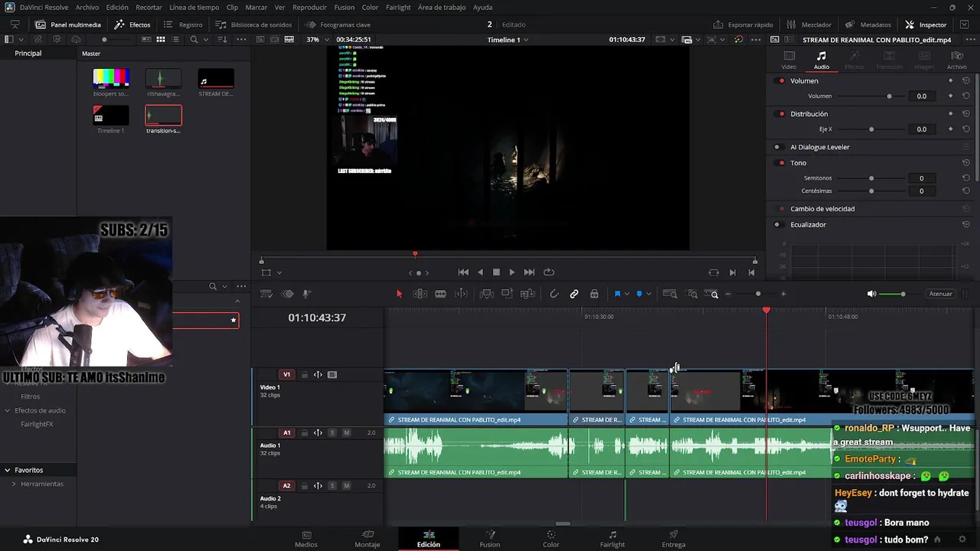Select the bloopers media pool thumbnail
The image size is (980, 551).
coord(111,78)
